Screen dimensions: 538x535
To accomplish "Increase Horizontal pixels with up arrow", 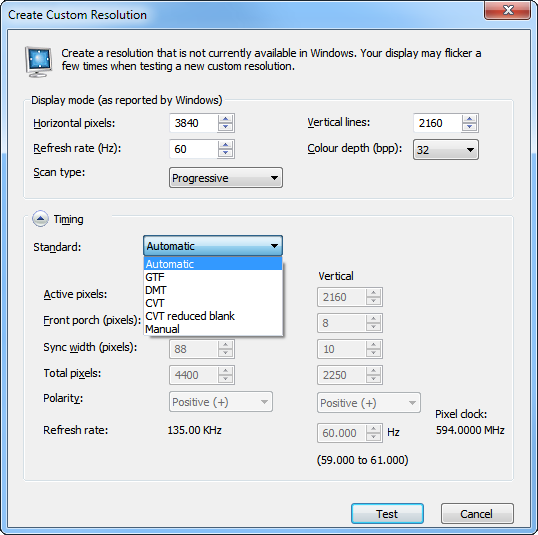I will pos(225,119).
